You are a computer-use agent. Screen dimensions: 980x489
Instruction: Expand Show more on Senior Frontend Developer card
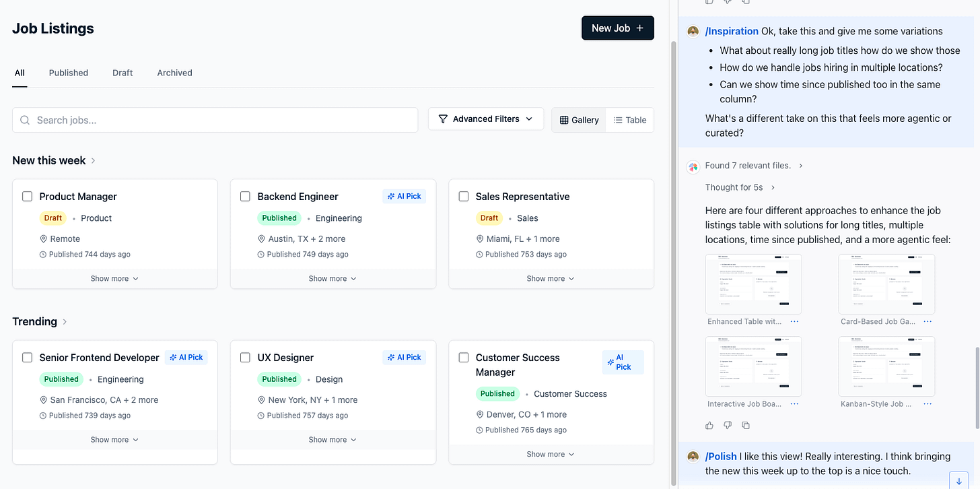(114, 439)
